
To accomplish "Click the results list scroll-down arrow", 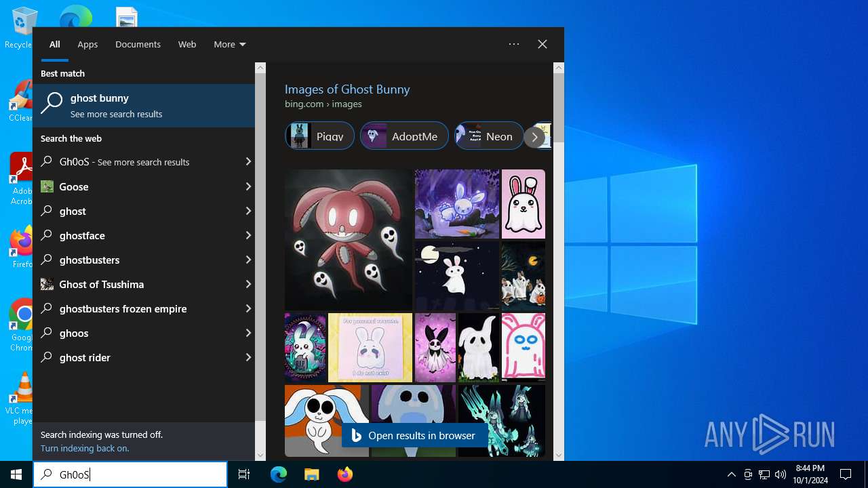I will click(x=260, y=455).
